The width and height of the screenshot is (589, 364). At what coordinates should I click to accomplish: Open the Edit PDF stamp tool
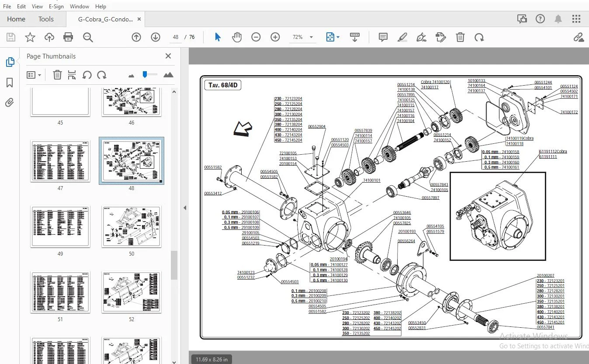pyautogui.click(x=441, y=37)
